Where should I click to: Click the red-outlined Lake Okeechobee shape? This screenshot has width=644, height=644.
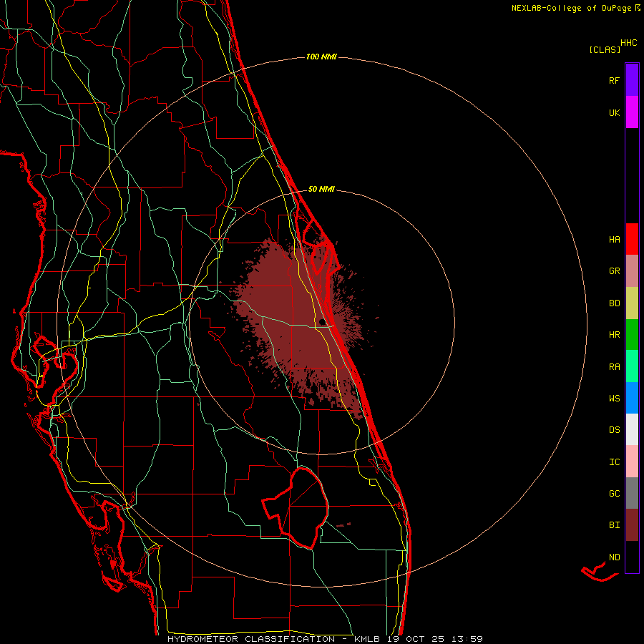pos(296,507)
